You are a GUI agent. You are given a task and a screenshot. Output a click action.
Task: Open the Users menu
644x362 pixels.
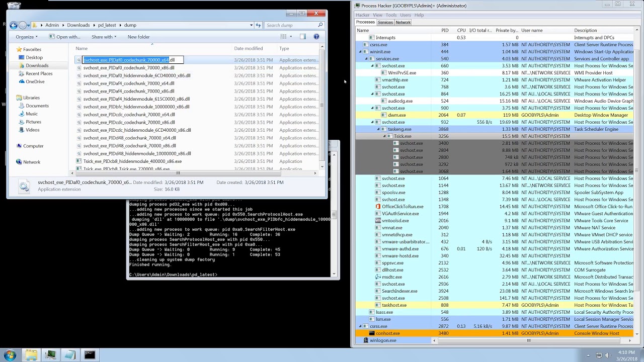(x=406, y=15)
